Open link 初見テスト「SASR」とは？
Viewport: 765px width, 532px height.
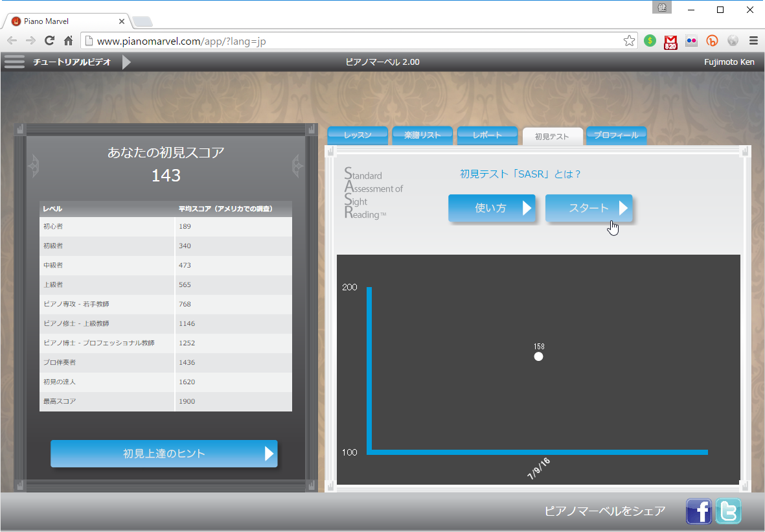click(x=521, y=174)
